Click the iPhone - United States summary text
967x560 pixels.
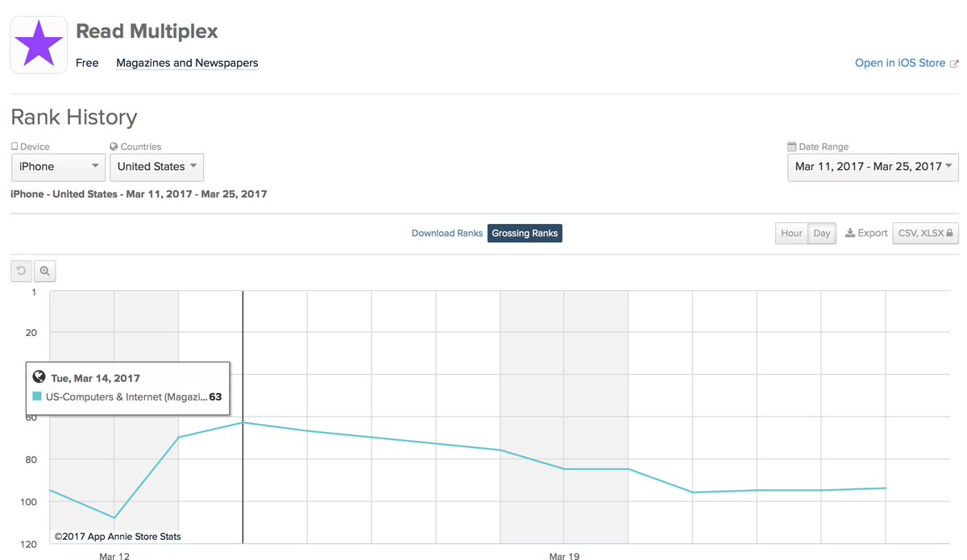(x=139, y=194)
